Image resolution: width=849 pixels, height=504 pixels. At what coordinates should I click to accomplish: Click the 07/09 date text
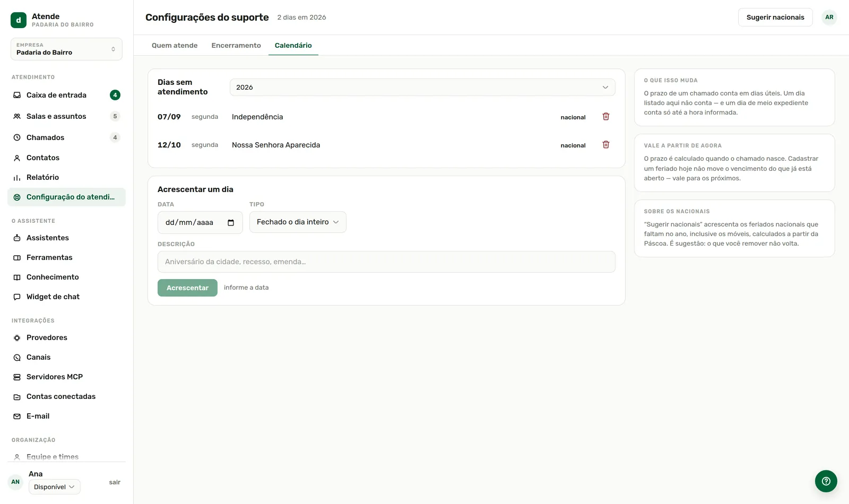coord(169,117)
